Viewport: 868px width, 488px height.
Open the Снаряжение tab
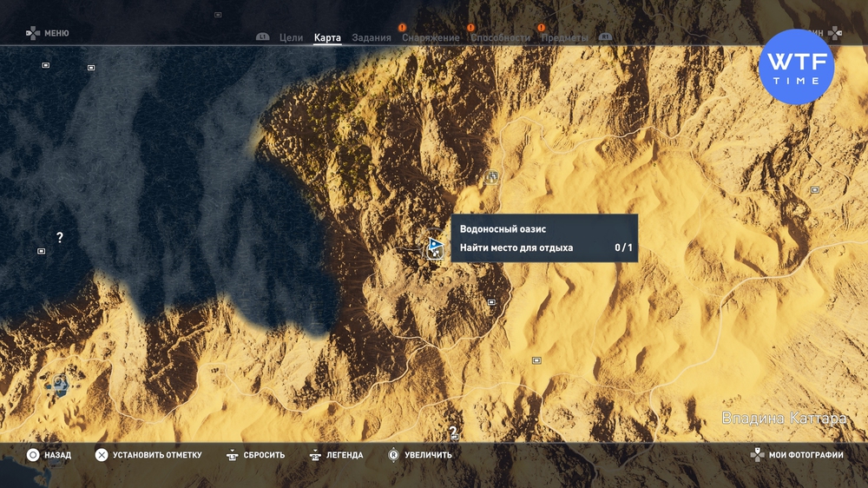coord(431,38)
